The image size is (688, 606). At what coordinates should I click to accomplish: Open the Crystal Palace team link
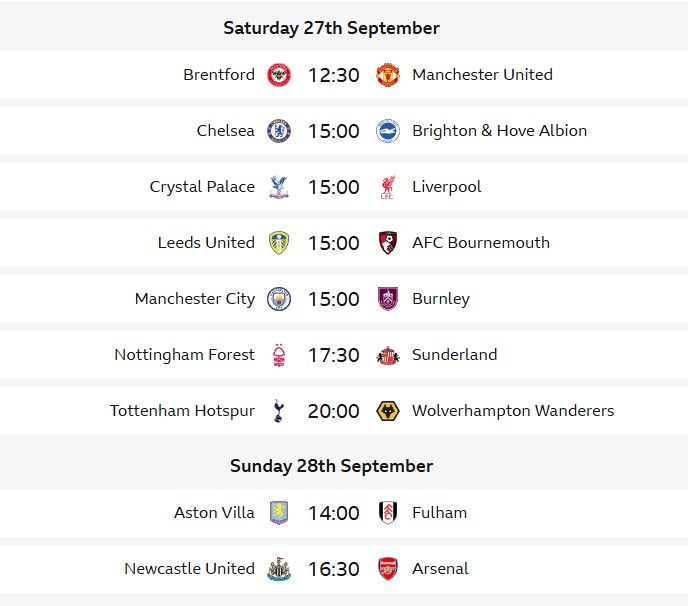pyautogui.click(x=202, y=187)
